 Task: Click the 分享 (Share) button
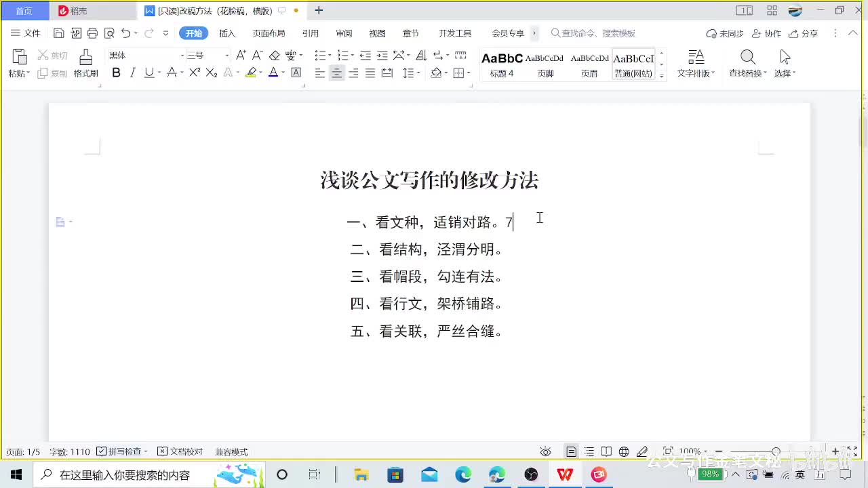[804, 33]
